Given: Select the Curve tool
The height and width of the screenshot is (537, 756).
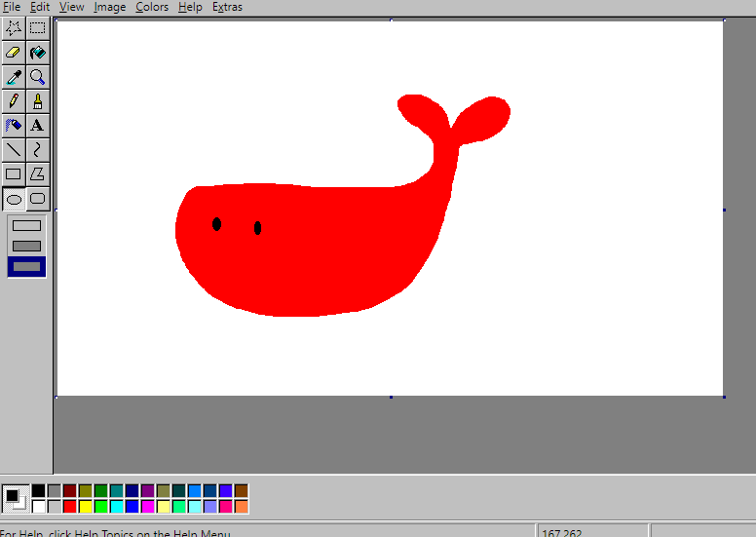Looking at the screenshot, I should pos(38,149).
